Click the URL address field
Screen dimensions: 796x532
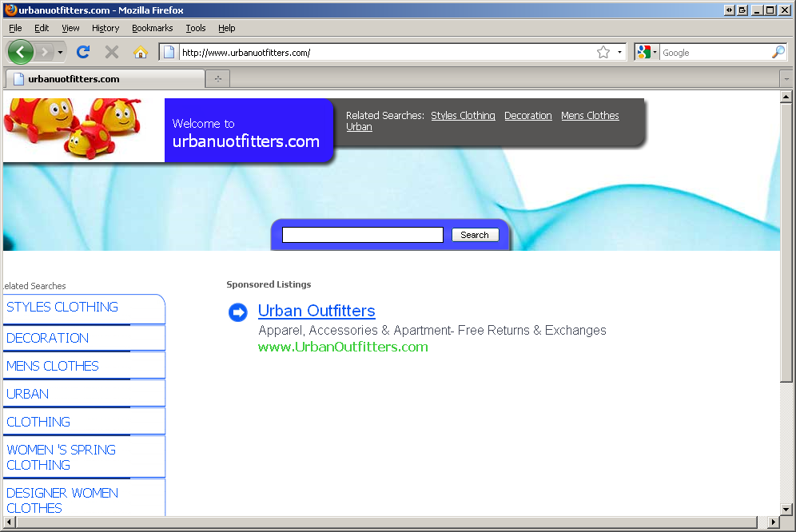[x=388, y=52]
